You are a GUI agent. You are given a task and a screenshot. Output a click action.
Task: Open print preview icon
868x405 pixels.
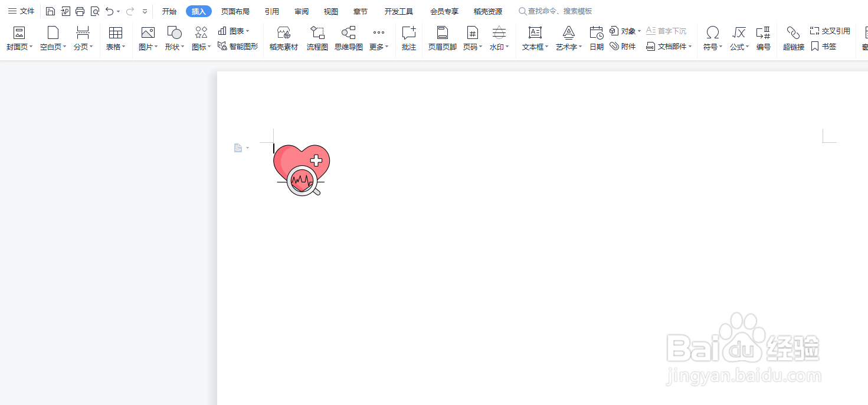[x=95, y=11]
